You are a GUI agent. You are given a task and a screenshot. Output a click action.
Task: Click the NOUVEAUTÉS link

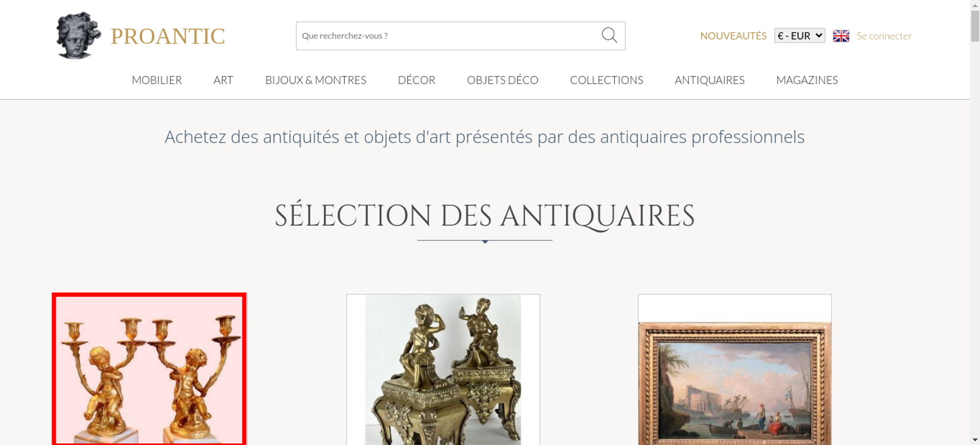(x=733, y=36)
